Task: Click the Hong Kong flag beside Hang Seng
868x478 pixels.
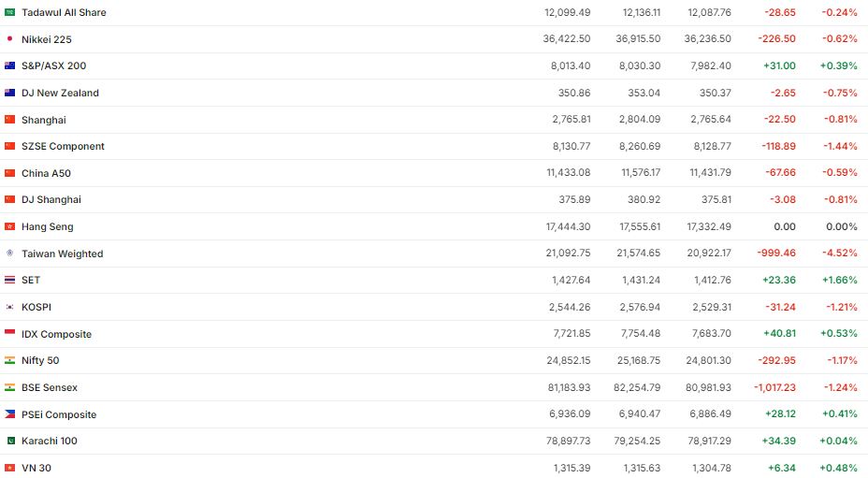Action: pos(10,226)
